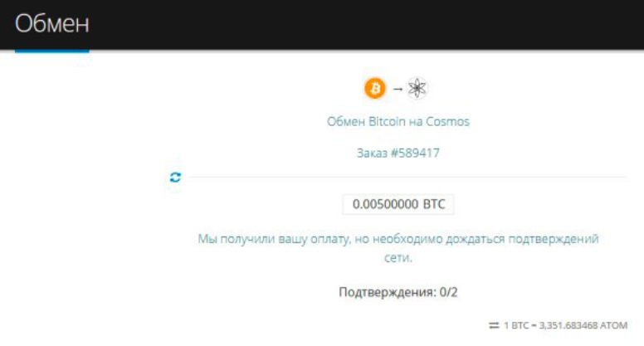
Task: Click the exchange rate swap arrows icon
Action: [494, 325]
